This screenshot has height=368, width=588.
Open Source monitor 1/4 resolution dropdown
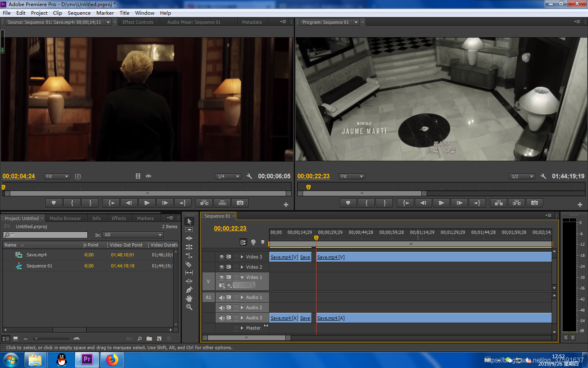pos(228,176)
